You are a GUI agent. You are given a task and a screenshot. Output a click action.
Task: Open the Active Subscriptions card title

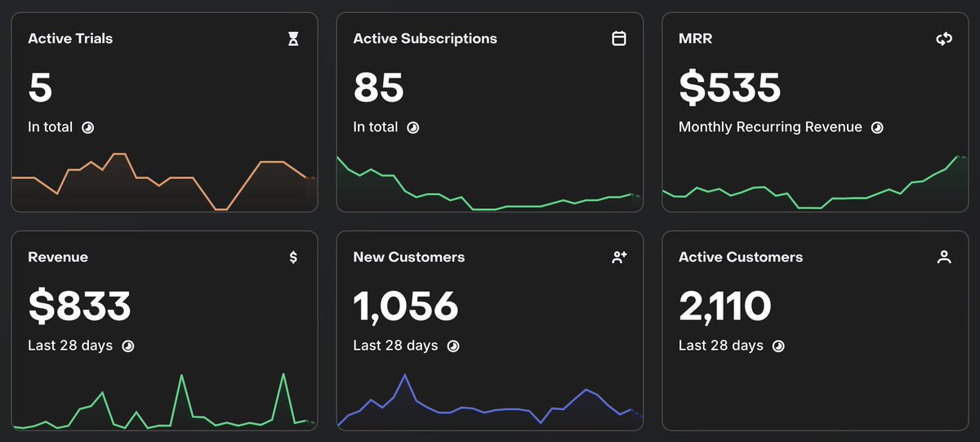click(x=425, y=38)
